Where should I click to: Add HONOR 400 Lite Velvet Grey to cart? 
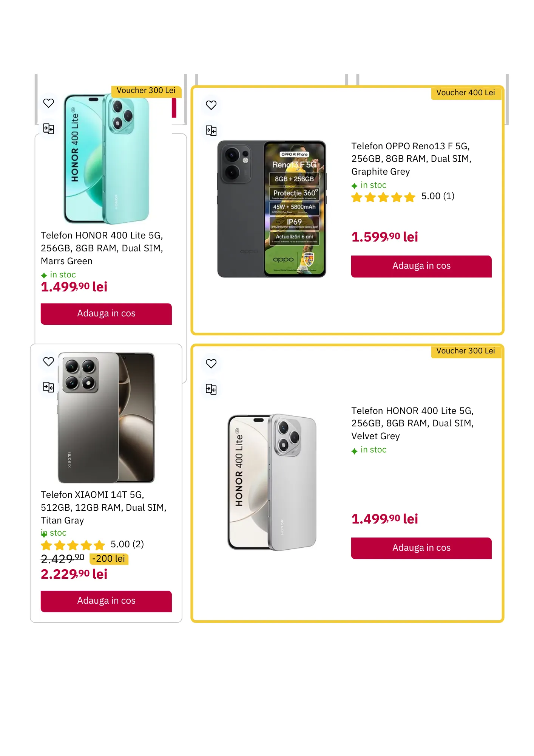click(x=421, y=548)
